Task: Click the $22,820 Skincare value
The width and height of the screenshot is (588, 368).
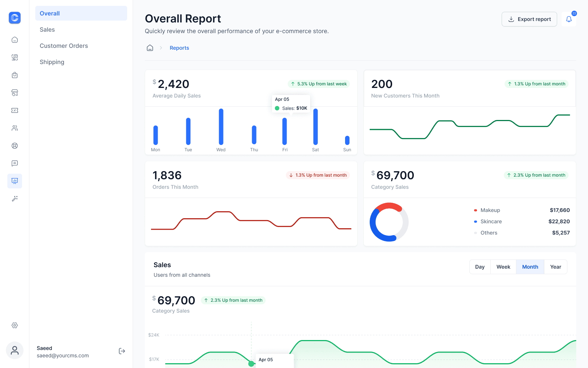Action: [559, 222]
